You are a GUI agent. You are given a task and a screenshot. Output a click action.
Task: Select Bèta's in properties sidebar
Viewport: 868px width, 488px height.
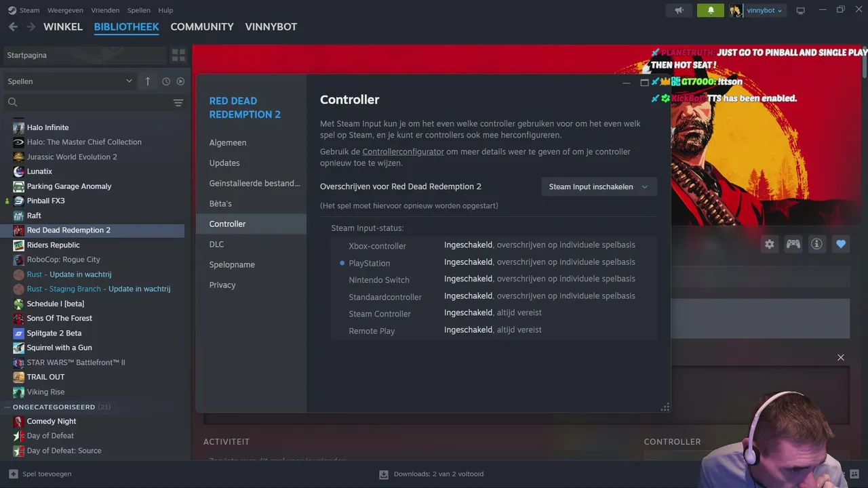click(x=251, y=203)
